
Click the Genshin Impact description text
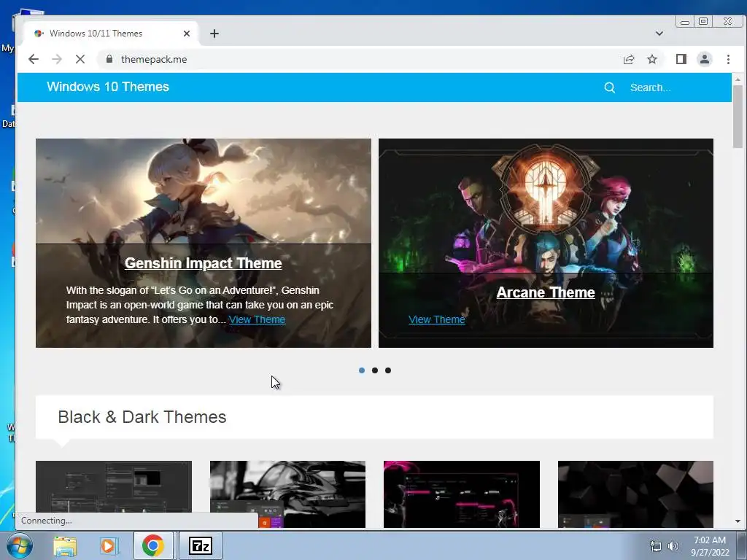(200, 305)
